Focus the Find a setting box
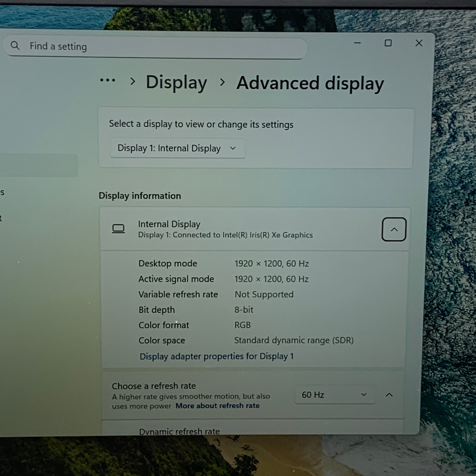Screen dimensions: 476x476 pos(158,47)
